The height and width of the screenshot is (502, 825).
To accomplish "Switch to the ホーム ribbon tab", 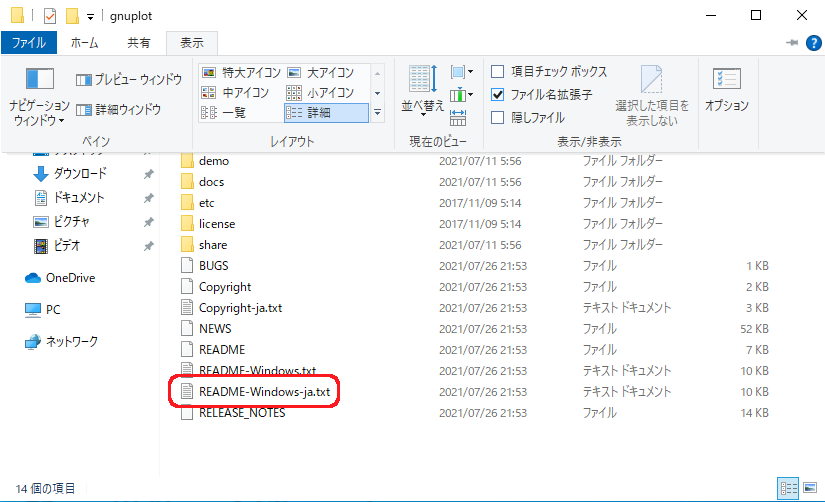I will click(x=84, y=43).
